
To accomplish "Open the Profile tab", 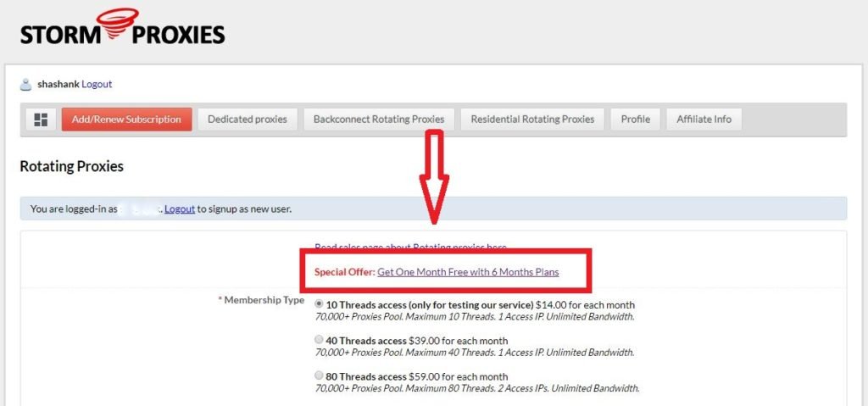I will 636,119.
